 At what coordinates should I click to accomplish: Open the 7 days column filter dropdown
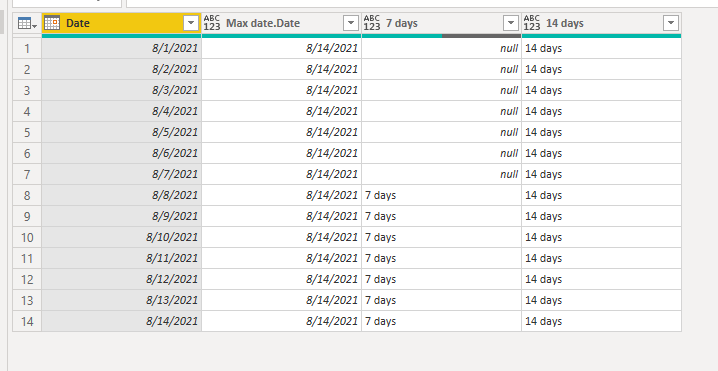[511, 23]
